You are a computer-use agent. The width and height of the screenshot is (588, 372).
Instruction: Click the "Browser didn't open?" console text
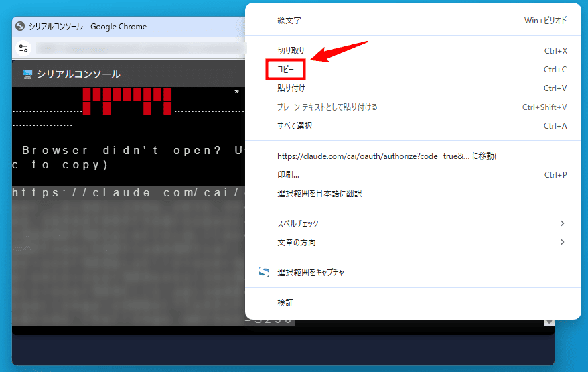[x=122, y=150]
